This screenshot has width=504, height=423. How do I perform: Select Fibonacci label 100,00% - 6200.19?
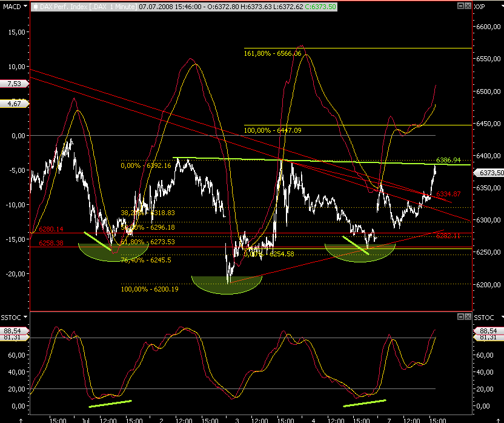click(x=150, y=289)
